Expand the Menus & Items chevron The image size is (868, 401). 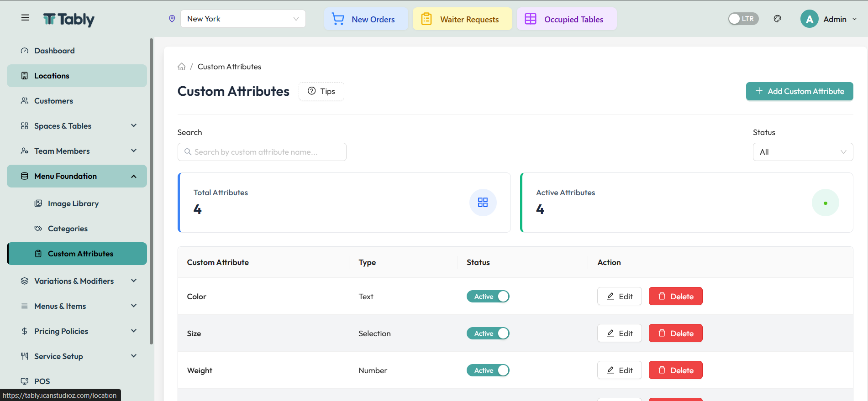tap(134, 306)
